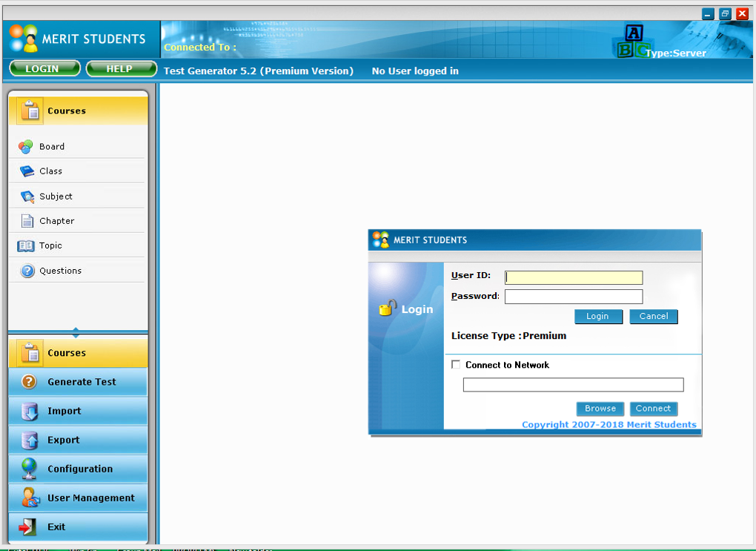Click the Configuration globe icon

pyautogui.click(x=29, y=469)
